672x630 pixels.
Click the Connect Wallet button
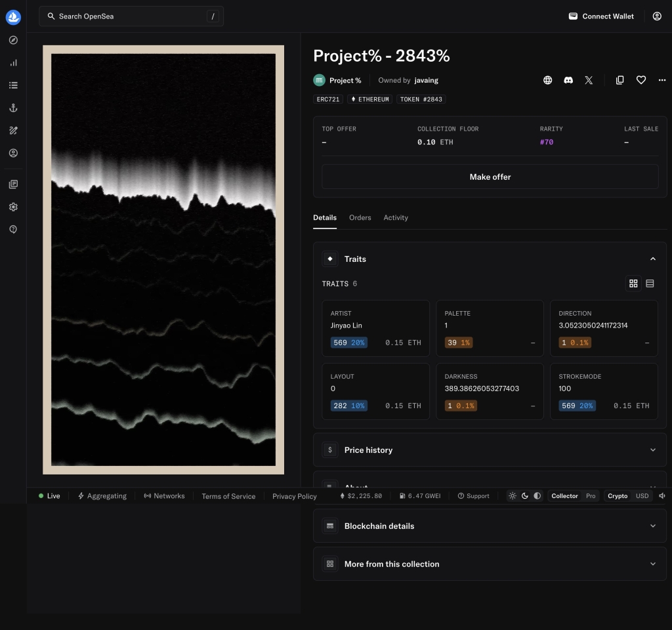pos(601,16)
